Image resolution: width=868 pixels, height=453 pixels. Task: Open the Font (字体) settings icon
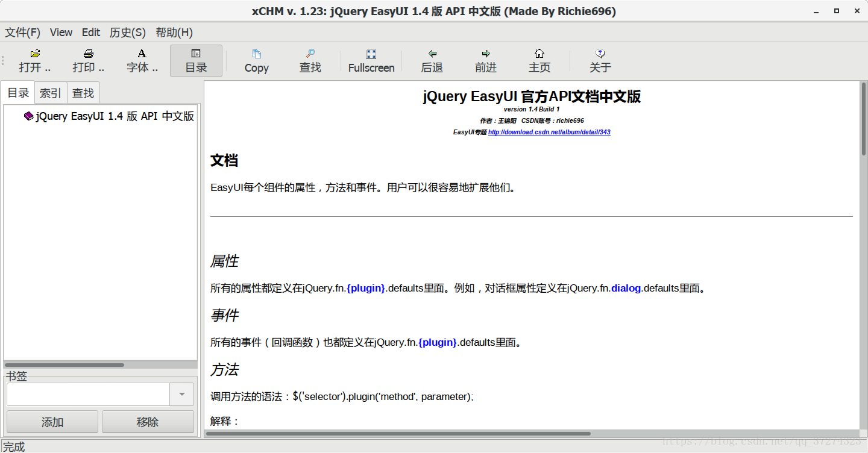pos(142,54)
